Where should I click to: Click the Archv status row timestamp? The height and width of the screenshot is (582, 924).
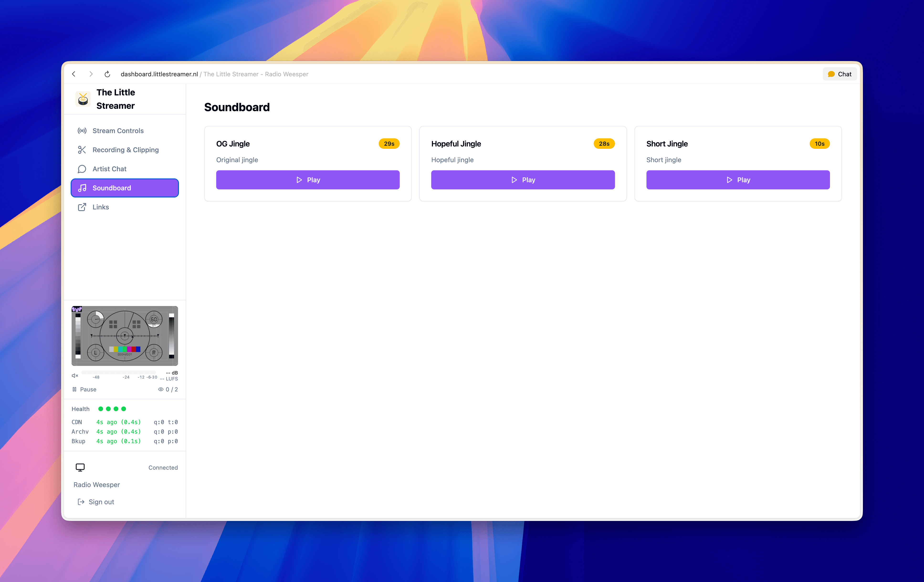119,432
